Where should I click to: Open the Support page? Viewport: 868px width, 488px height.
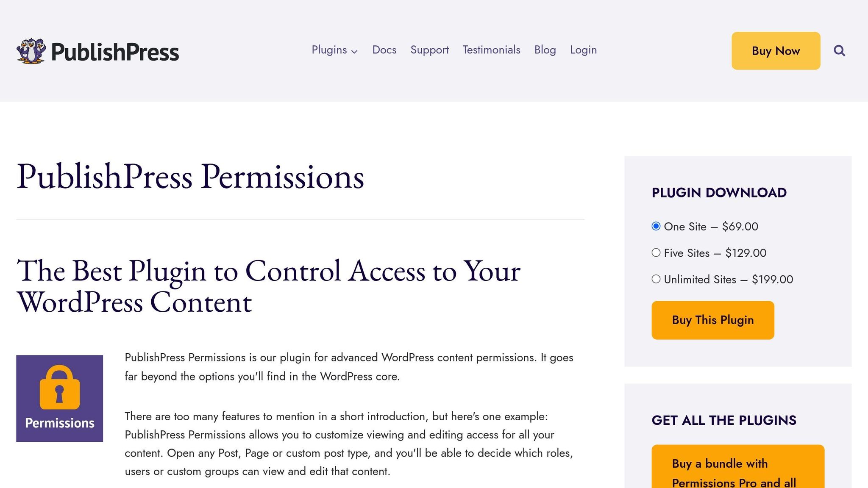coord(429,50)
